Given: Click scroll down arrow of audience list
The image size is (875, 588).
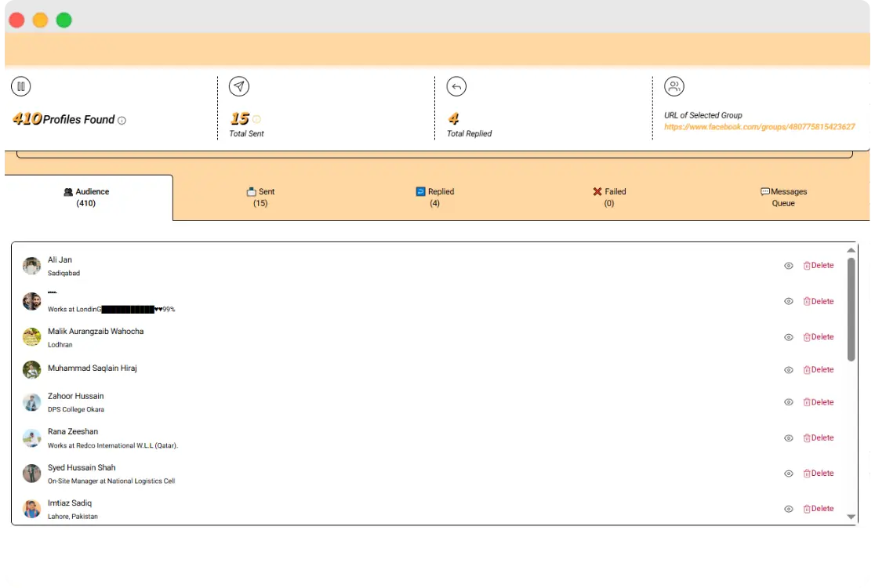Looking at the screenshot, I should point(851,517).
